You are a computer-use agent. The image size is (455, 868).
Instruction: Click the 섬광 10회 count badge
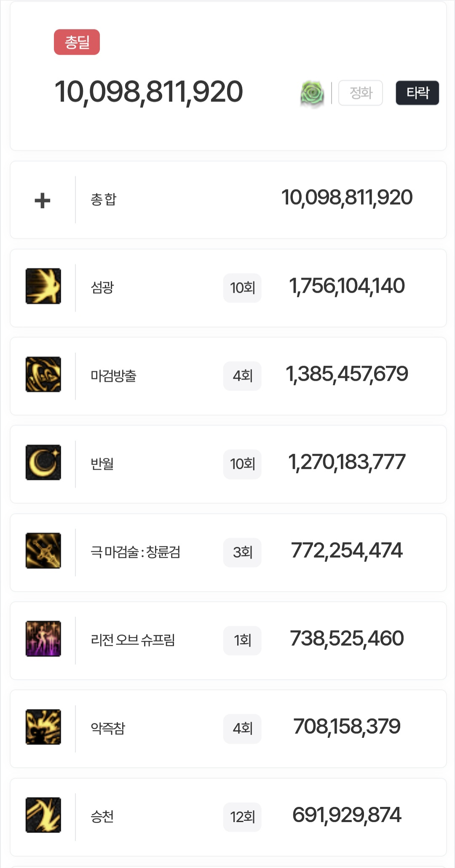click(x=242, y=288)
